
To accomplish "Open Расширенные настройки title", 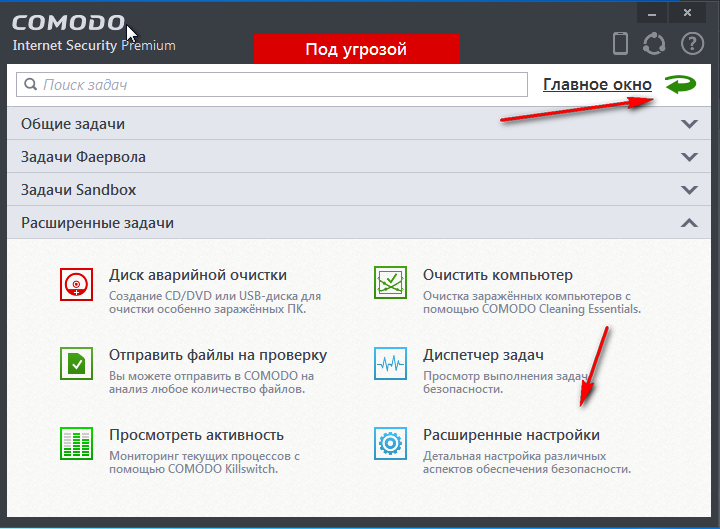I will [511, 435].
